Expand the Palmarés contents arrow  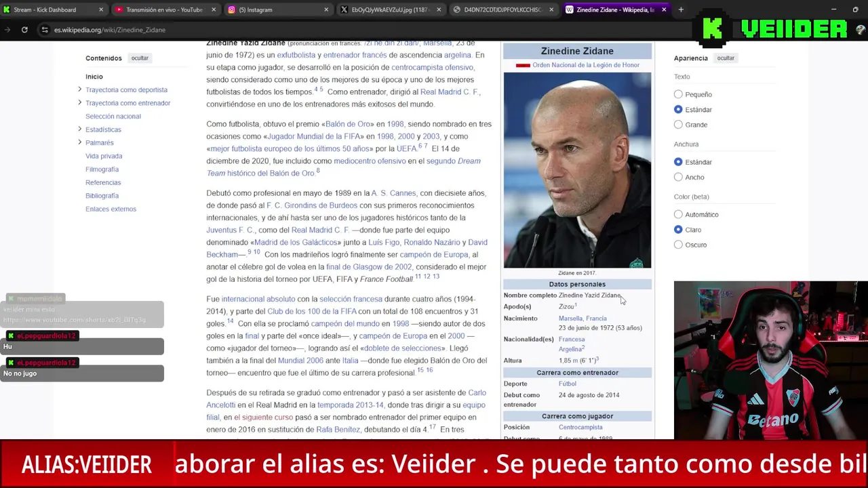click(x=79, y=142)
